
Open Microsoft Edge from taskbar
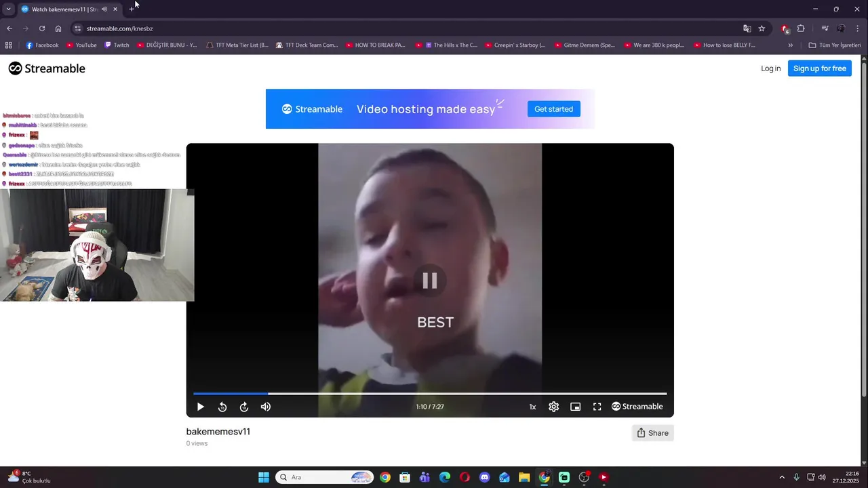445,477
